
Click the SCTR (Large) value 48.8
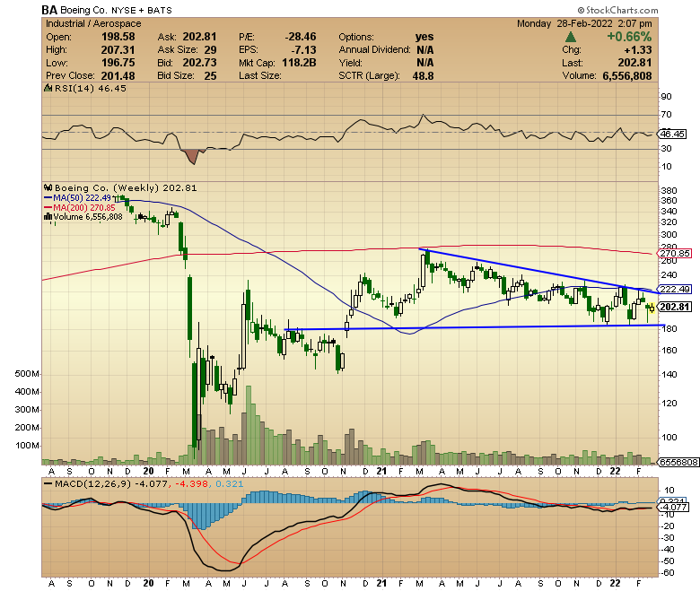point(424,75)
